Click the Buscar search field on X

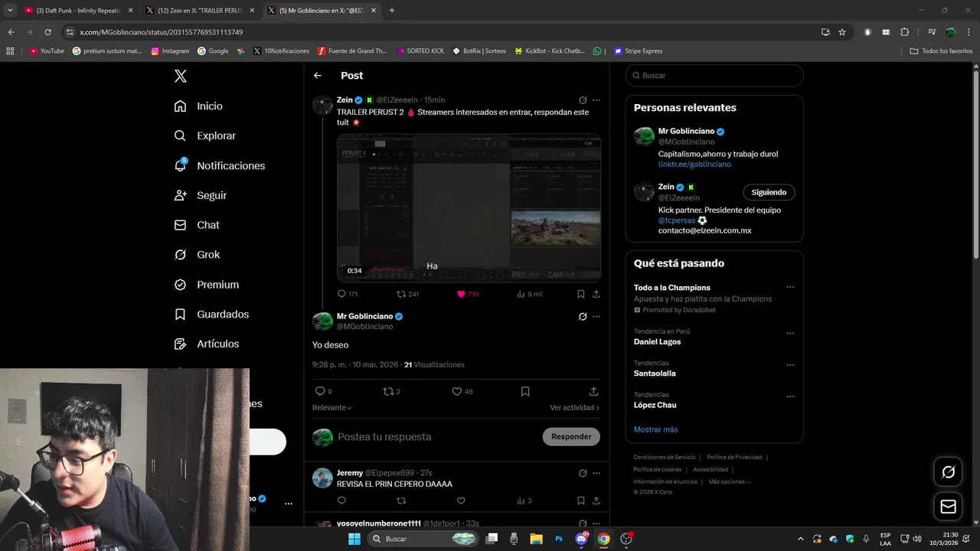(x=714, y=76)
